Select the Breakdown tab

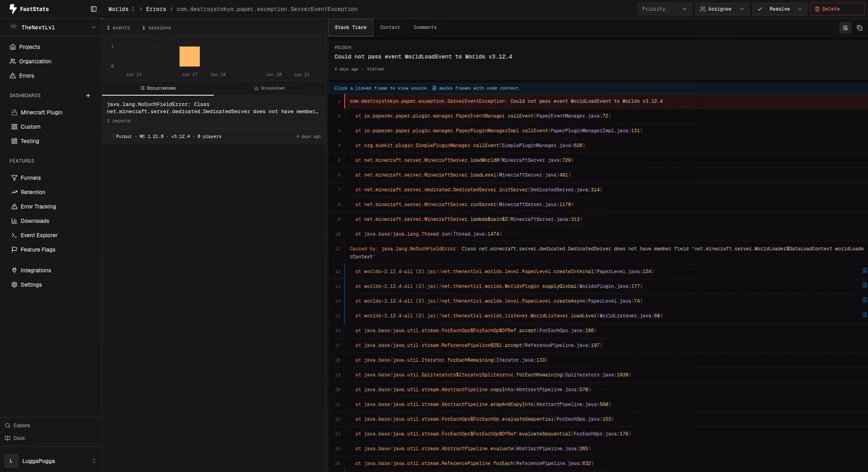pyautogui.click(x=269, y=88)
